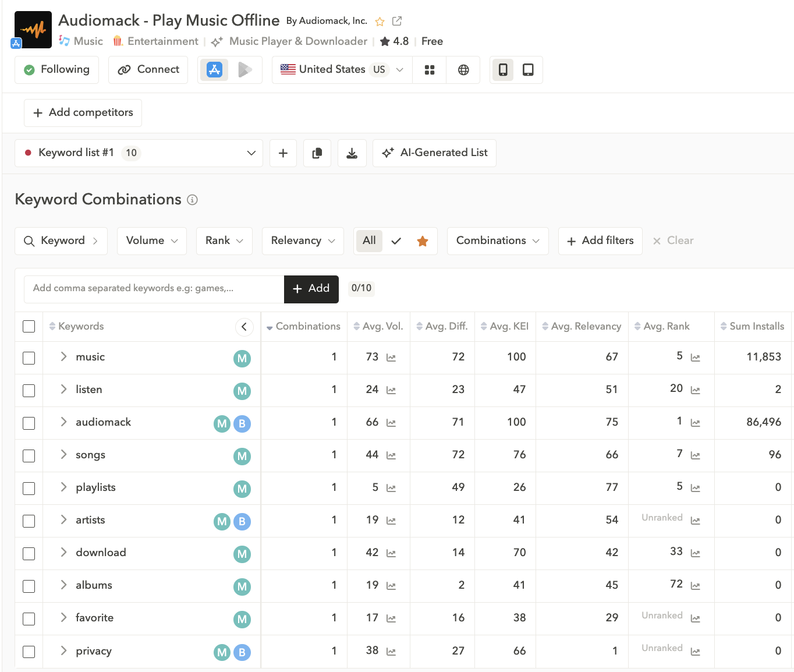The image size is (794, 672).
Task: Open the rank chart for albums
Action: pyautogui.click(x=695, y=586)
